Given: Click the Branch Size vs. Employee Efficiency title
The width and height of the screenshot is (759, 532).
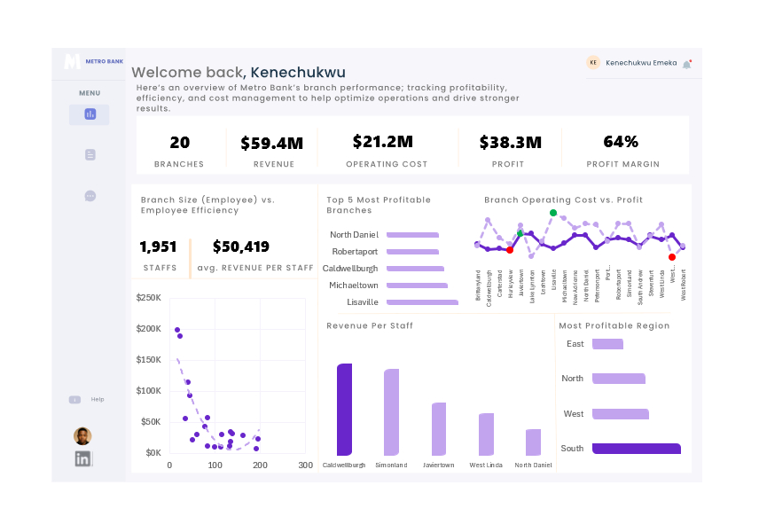Looking at the screenshot, I should coord(207,205).
